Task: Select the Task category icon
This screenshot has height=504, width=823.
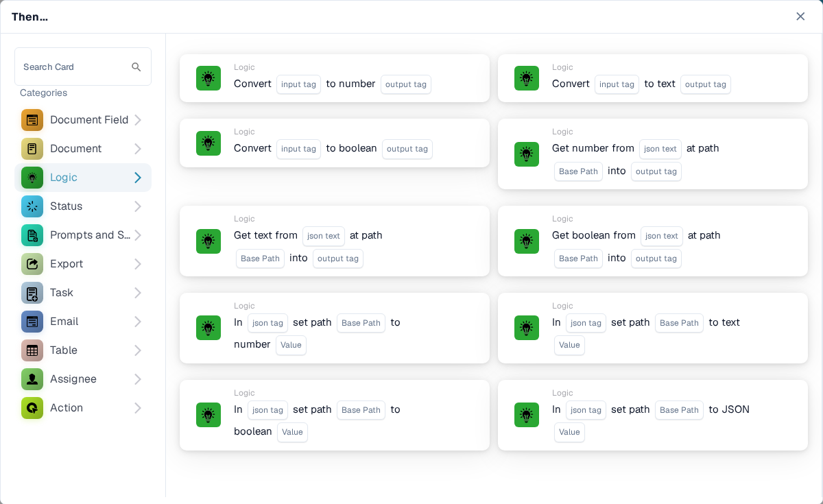Action: 32,293
